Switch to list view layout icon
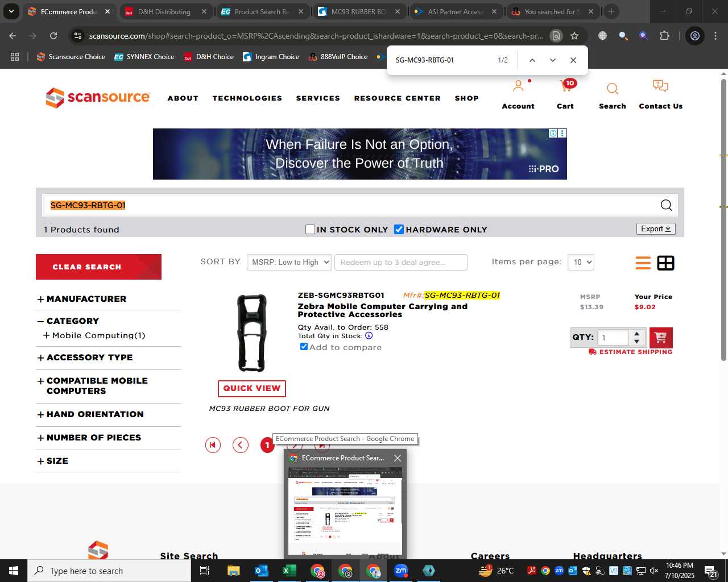728x582 pixels. pos(643,263)
